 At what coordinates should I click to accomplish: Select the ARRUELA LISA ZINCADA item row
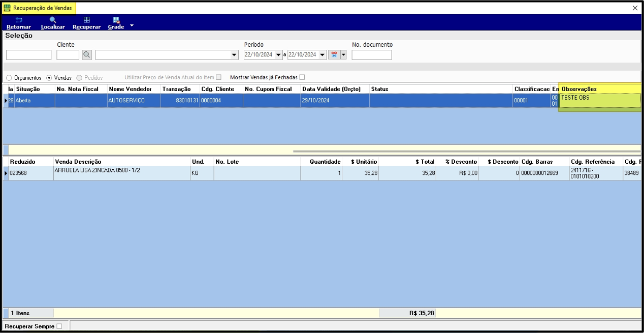[x=121, y=173]
